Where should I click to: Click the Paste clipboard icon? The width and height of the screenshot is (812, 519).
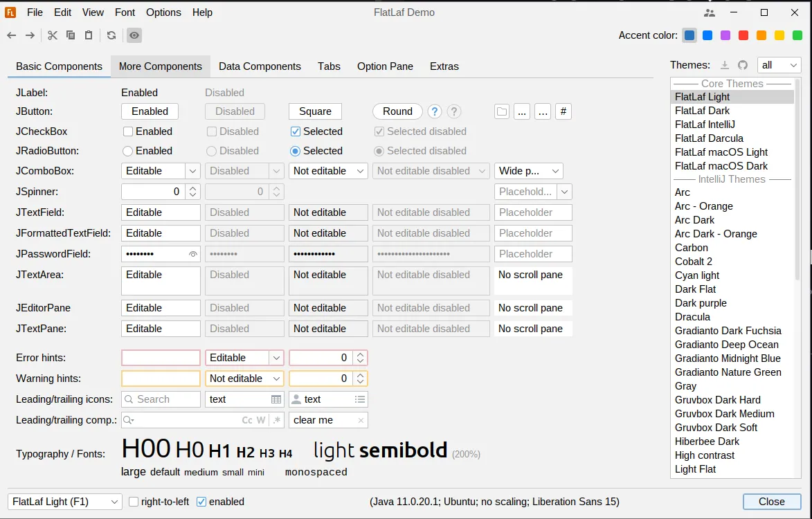89,35
